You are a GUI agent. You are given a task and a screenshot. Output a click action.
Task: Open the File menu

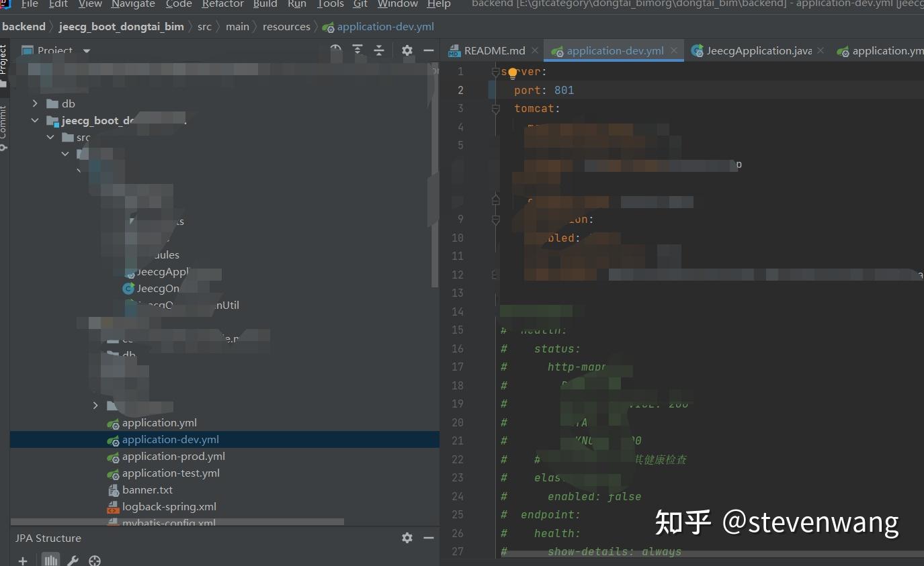[x=30, y=4]
